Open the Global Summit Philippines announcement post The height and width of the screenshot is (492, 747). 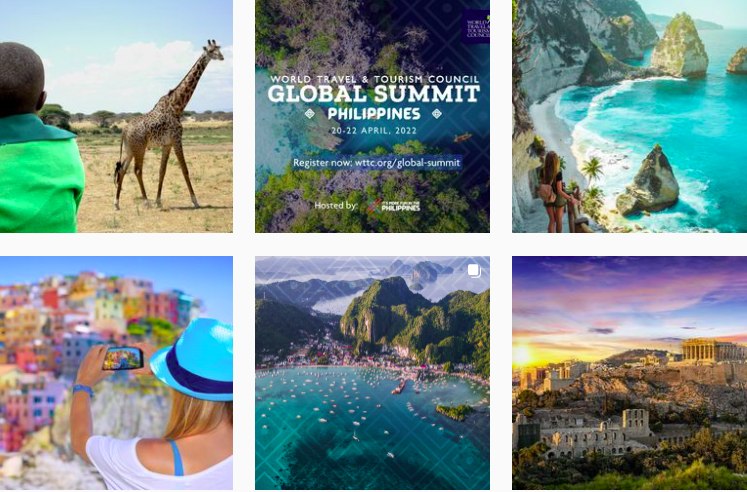373,116
